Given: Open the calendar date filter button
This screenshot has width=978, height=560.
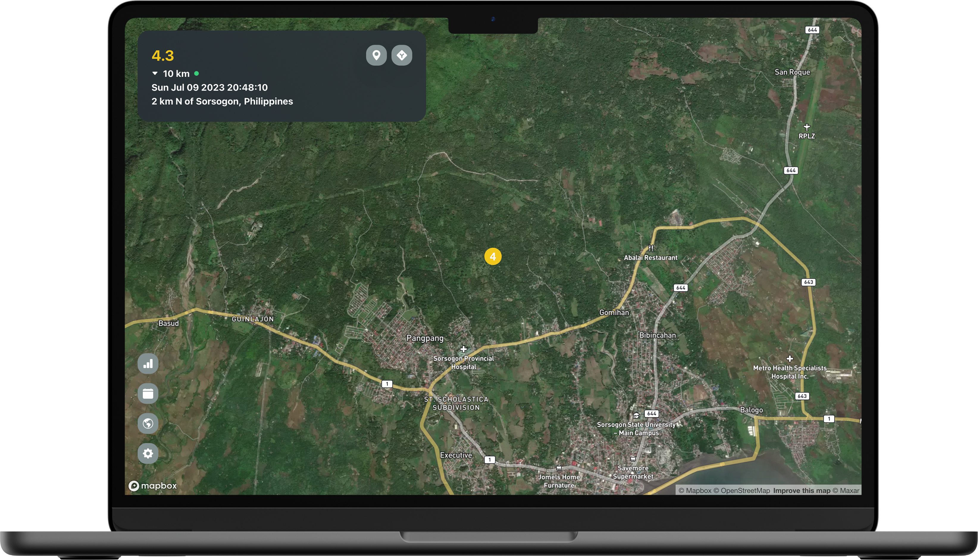Looking at the screenshot, I should (148, 394).
